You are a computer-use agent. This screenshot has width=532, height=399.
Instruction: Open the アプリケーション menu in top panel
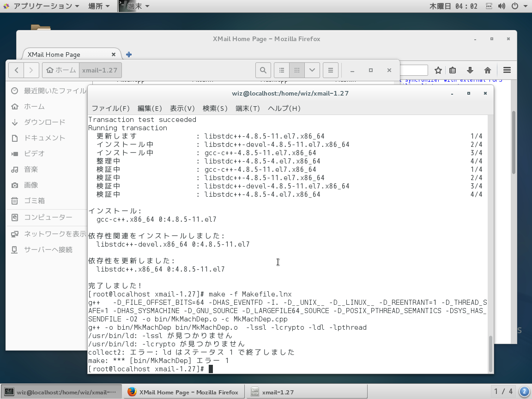pos(41,6)
